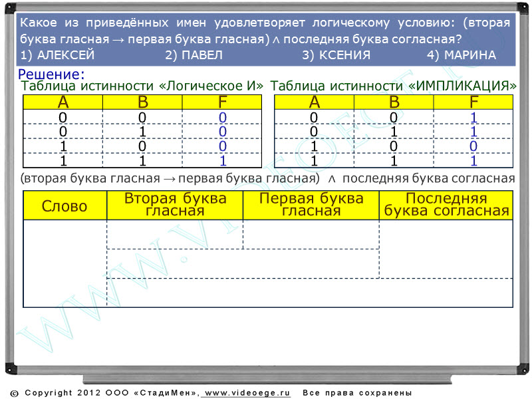Click the empty cell under 'Слово' column
Viewport: 532px width, 399px height.
coord(65,263)
